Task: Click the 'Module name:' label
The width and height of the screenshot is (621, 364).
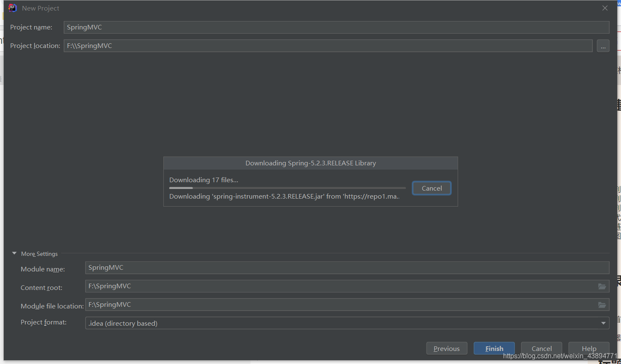Action: point(43,269)
